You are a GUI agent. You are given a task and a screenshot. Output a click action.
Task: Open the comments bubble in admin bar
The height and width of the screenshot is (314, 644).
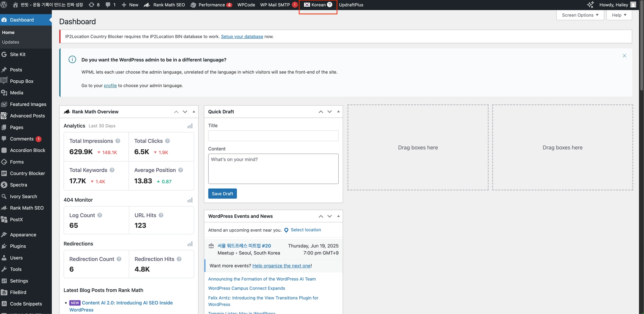(110, 5)
